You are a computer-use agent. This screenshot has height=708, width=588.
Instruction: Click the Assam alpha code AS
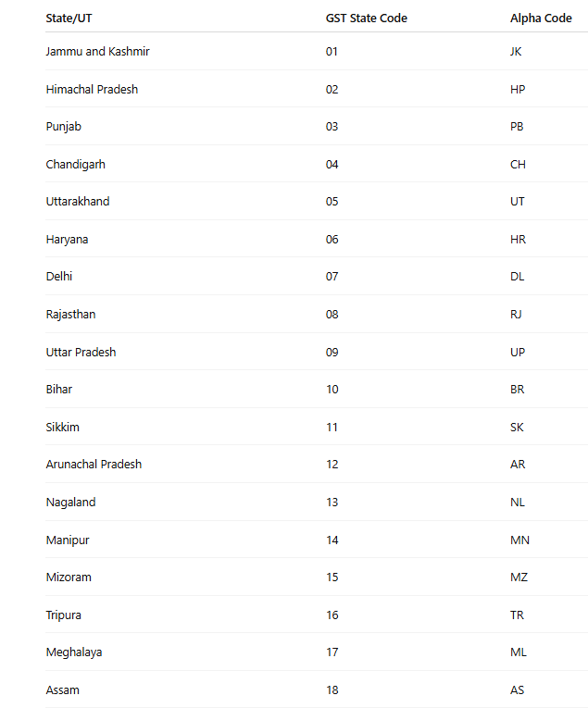pyautogui.click(x=517, y=689)
